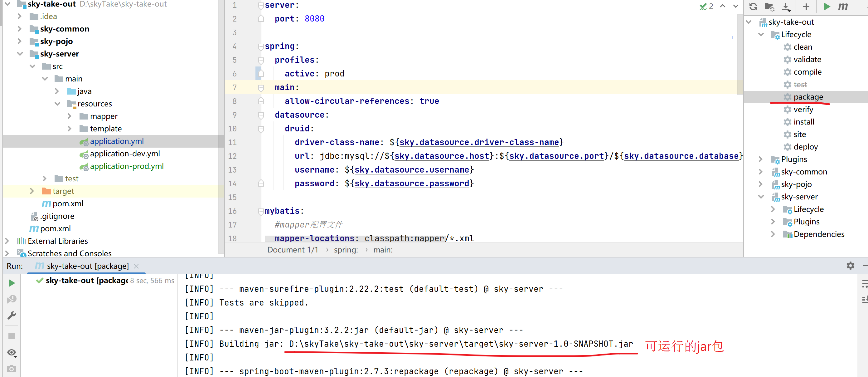Close the sky-take-out [package] run tab
Image resolution: width=868 pixels, height=377 pixels.
136,266
